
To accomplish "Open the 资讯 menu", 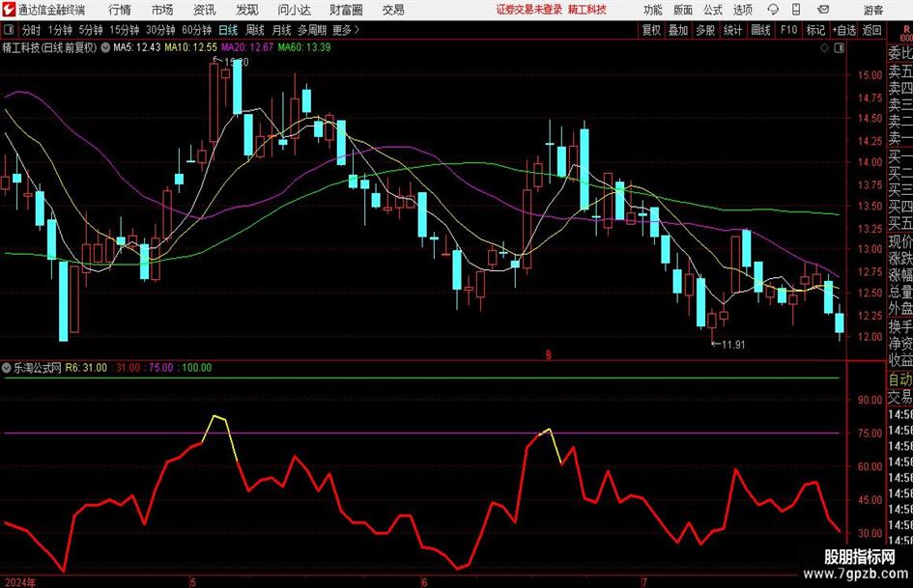I will 204,10.
